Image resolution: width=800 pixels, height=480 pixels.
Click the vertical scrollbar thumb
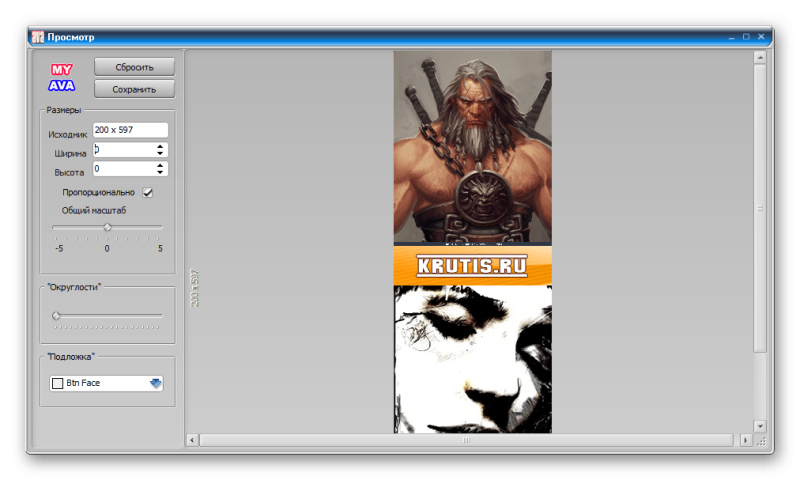click(x=760, y=208)
